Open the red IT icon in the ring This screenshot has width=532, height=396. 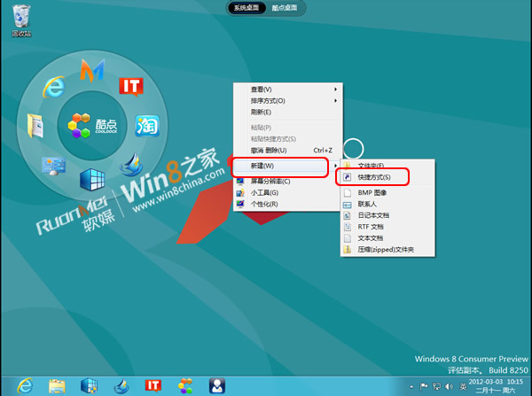[131, 87]
